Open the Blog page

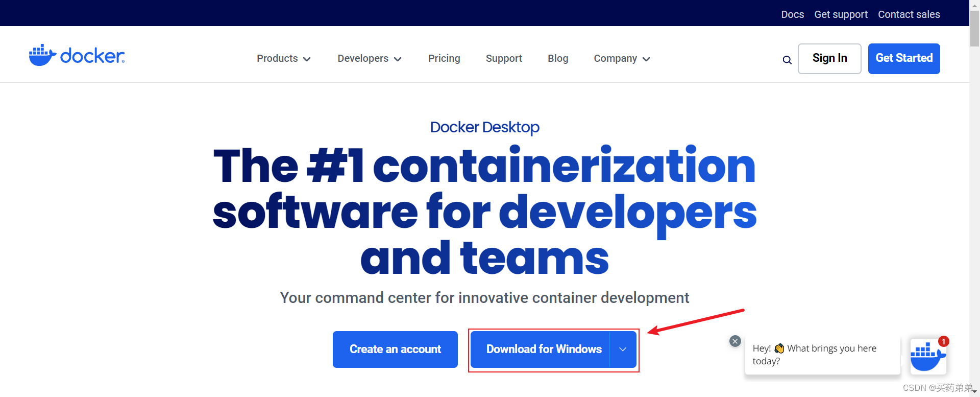pos(558,59)
